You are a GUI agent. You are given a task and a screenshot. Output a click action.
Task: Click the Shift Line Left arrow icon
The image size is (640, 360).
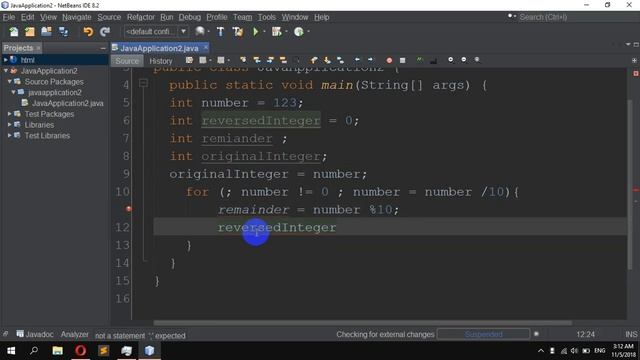[x=357, y=60]
